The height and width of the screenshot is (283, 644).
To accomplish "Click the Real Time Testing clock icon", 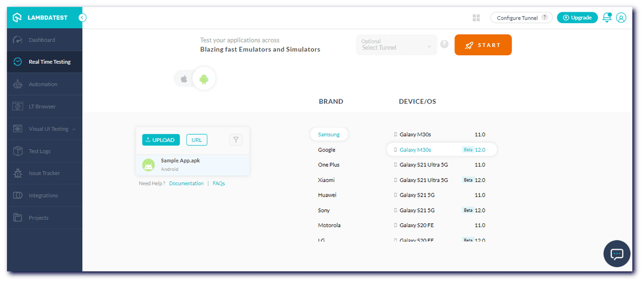I will [x=18, y=62].
